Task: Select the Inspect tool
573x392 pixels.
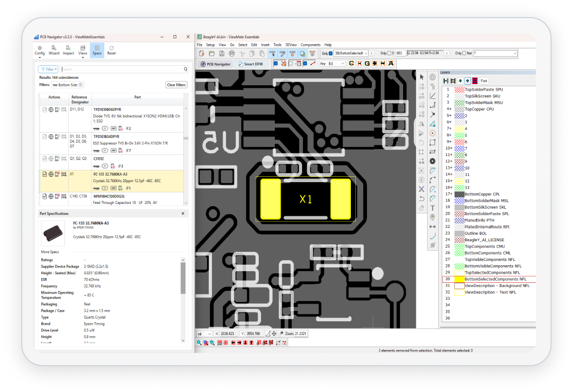Action: pyautogui.click(x=68, y=50)
